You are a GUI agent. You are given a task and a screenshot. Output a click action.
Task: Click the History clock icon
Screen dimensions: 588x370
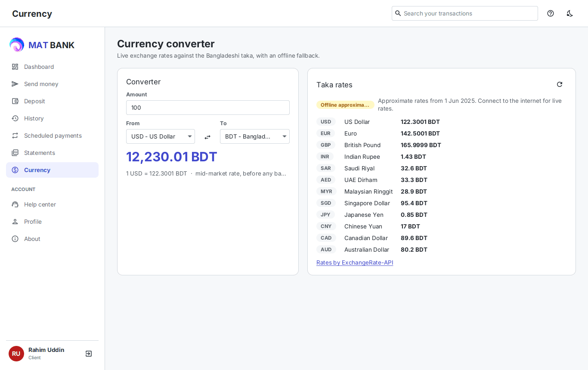tap(15, 118)
